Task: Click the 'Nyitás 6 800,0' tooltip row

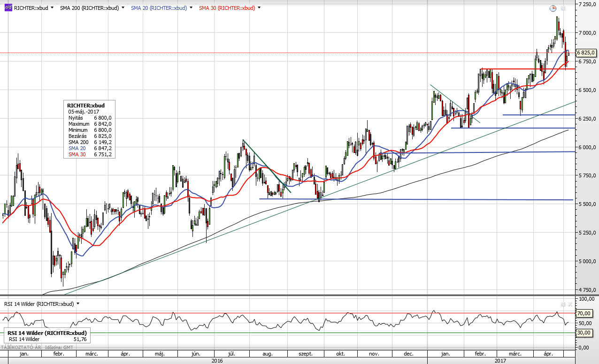Action: [x=89, y=118]
